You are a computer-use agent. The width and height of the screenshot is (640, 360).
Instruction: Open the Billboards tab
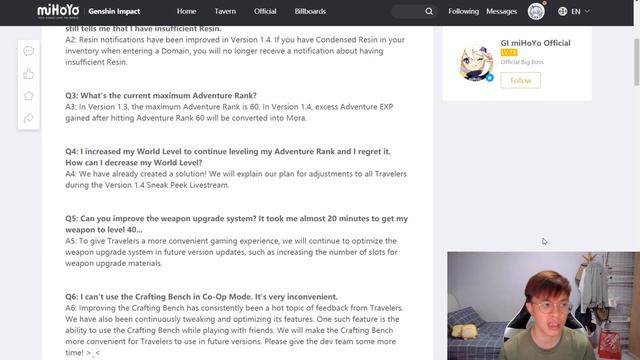pos(310,11)
